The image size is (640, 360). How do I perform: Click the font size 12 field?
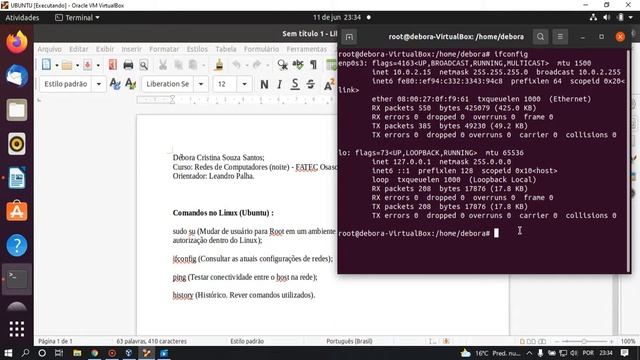point(226,84)
